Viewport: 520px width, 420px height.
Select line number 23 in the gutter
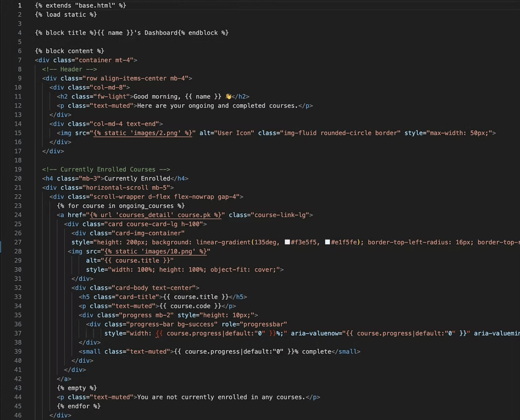18,206
